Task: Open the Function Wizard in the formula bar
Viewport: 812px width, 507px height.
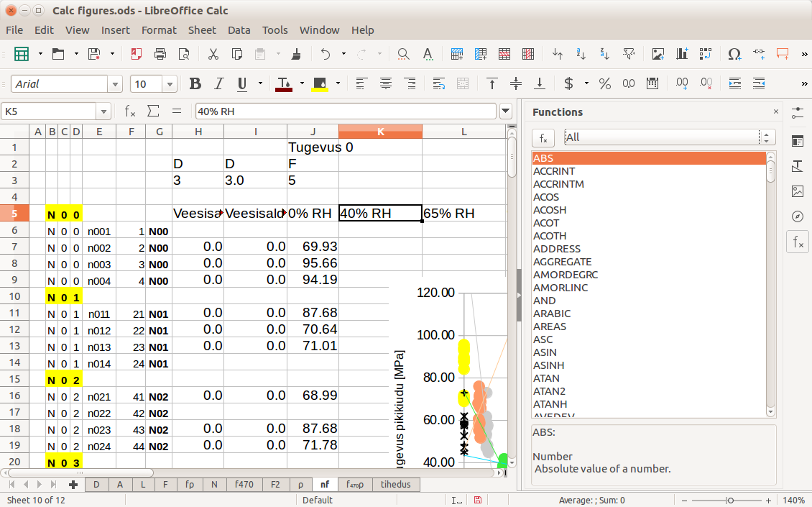Action: (130, 111)
